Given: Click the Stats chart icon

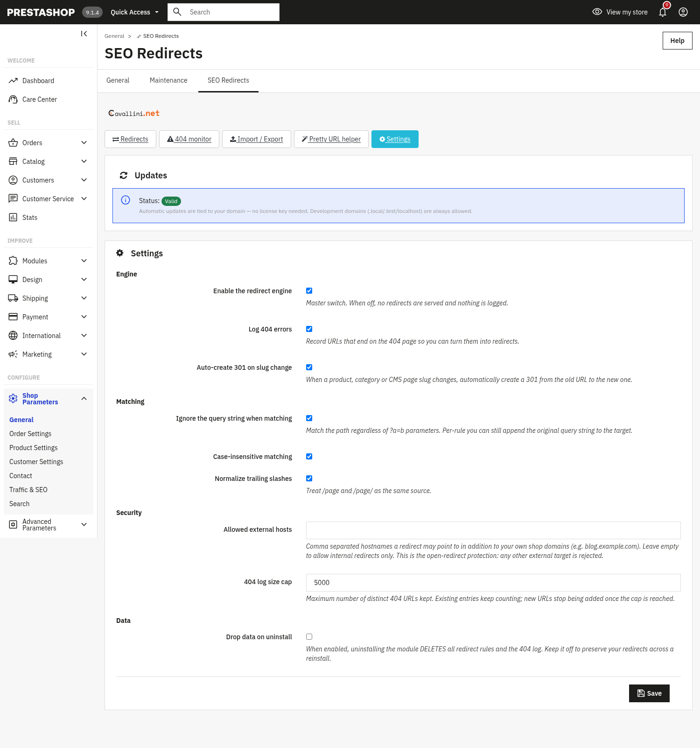Looking at the screenshot, I should 13,218.
